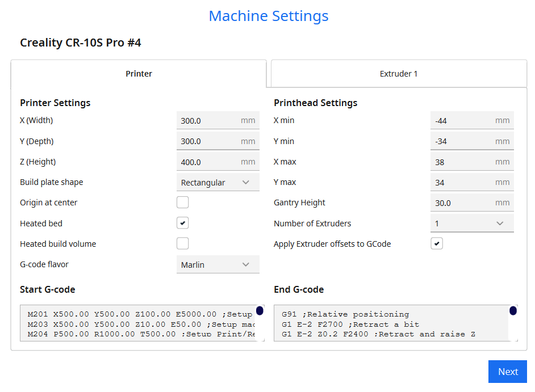The width and height of the screenshot is (535, 392).
Task: Click the Machine Settings heading
Action: pos(269,16)
